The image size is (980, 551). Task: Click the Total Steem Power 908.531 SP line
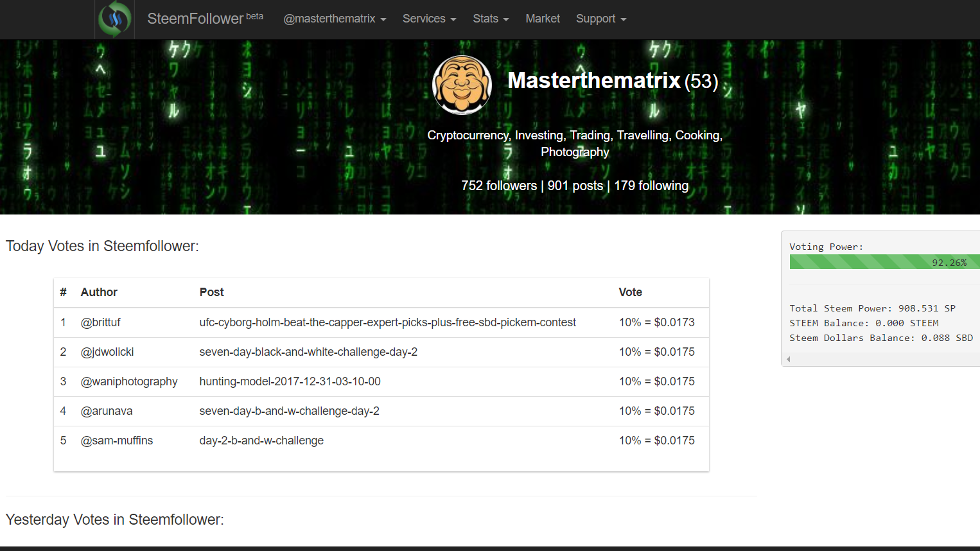(x=873, y=308)
